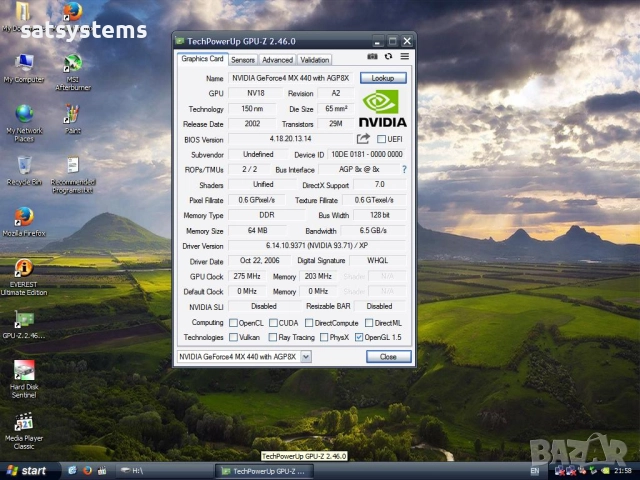640x480 pixels.
Task: Select the EVEREST Ultimate Edition icon
Action: coord(24,277)
